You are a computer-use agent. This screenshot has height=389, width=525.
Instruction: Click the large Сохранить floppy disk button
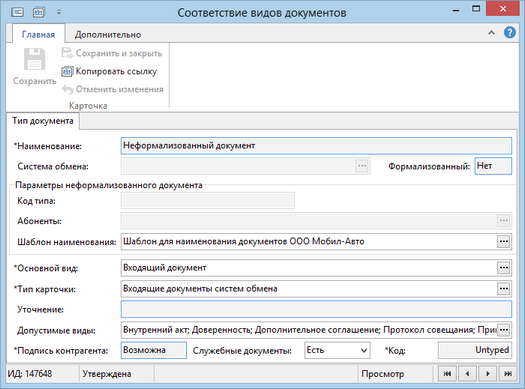pyautogui.click(x=34, y=67)
